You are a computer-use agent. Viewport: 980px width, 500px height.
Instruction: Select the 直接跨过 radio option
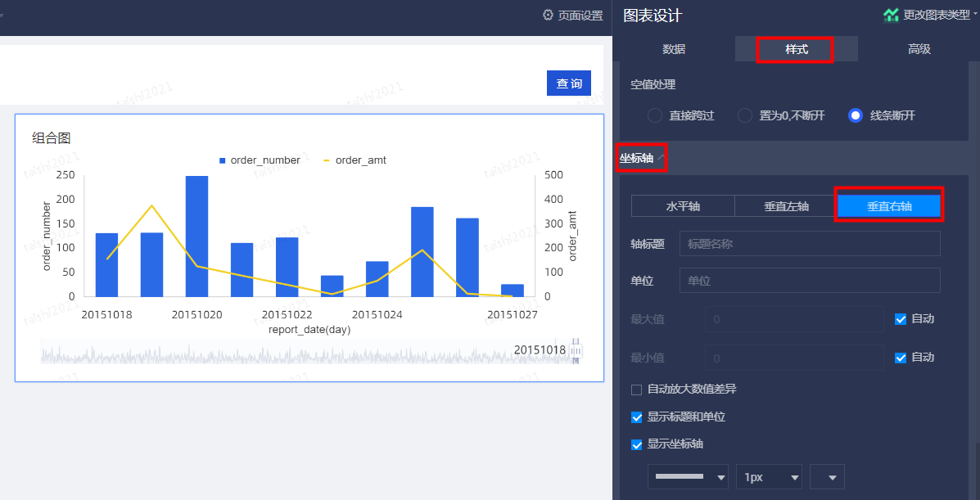655,115
